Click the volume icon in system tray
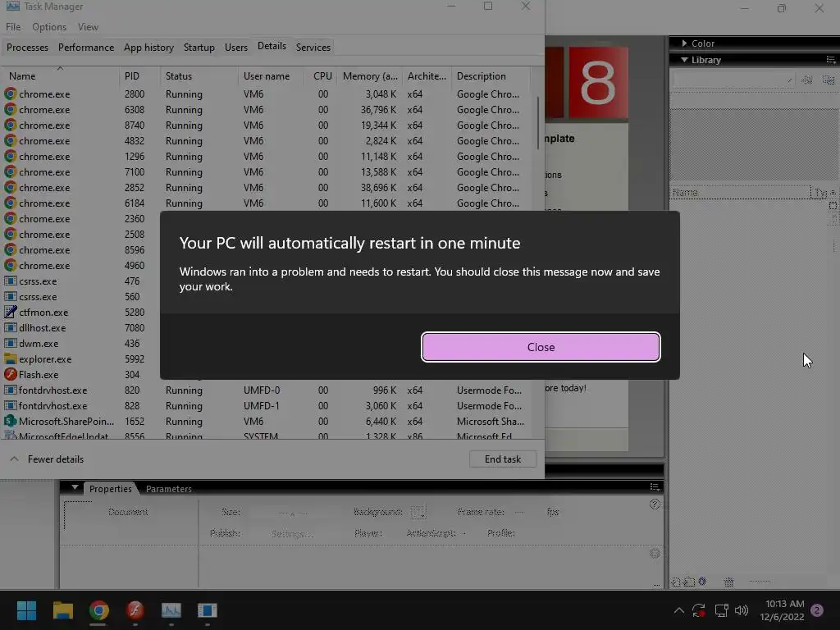The height and width of the screenshot is (630, 840). (742, 610)
